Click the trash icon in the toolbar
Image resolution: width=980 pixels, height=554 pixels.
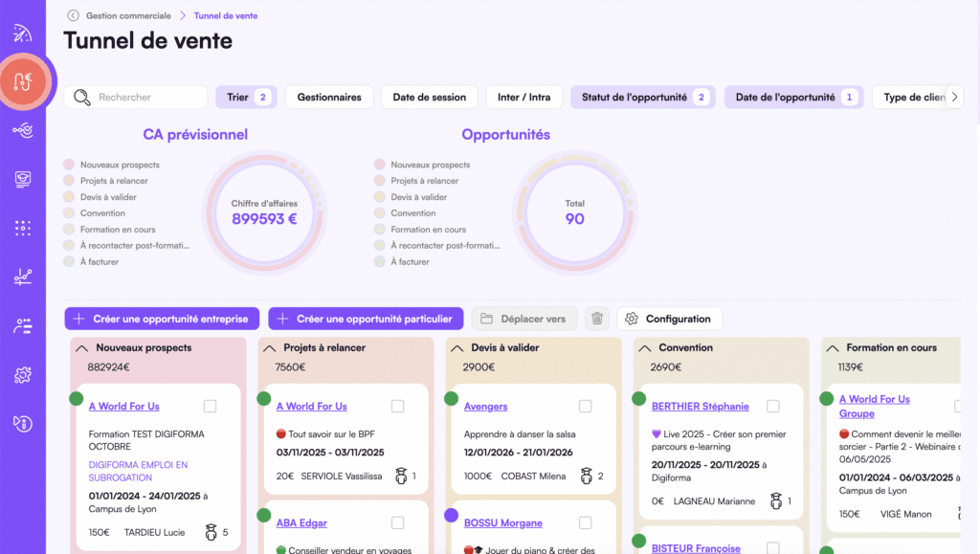[x=597, y=318]
